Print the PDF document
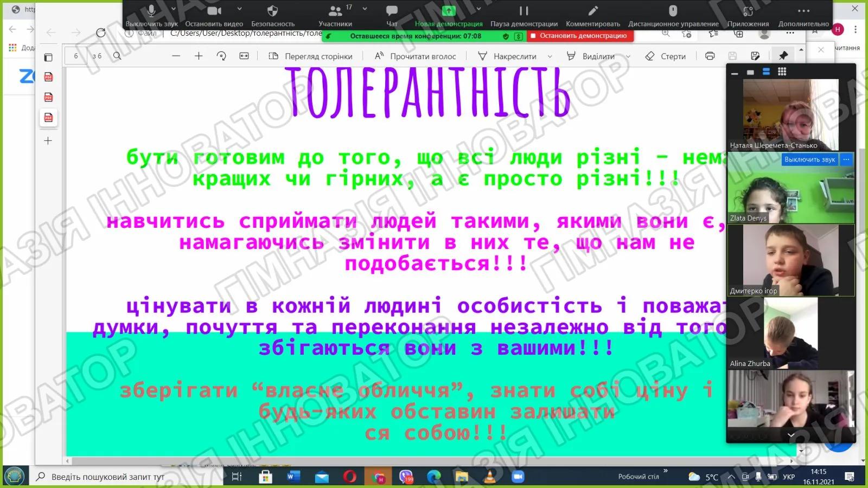This screenshot has width=868, height=488. pos(710,56)
